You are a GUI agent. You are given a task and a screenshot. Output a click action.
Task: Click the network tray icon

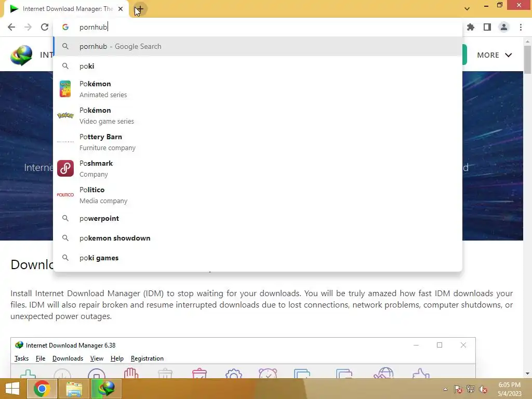tap(471, 389)
